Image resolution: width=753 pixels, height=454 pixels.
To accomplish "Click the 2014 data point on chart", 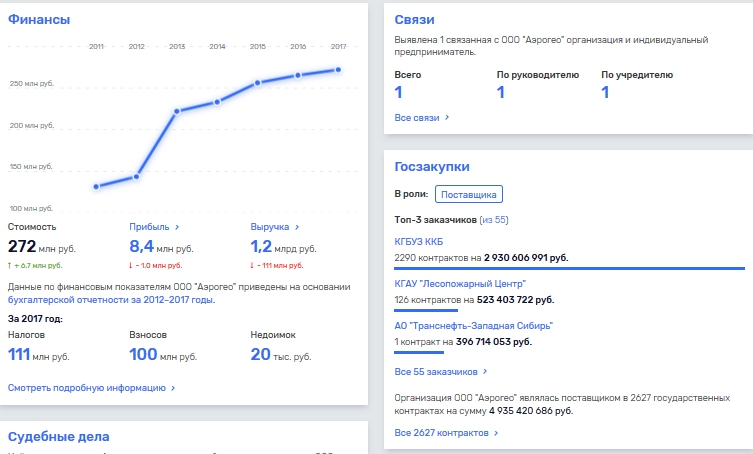I will (217, 102).
